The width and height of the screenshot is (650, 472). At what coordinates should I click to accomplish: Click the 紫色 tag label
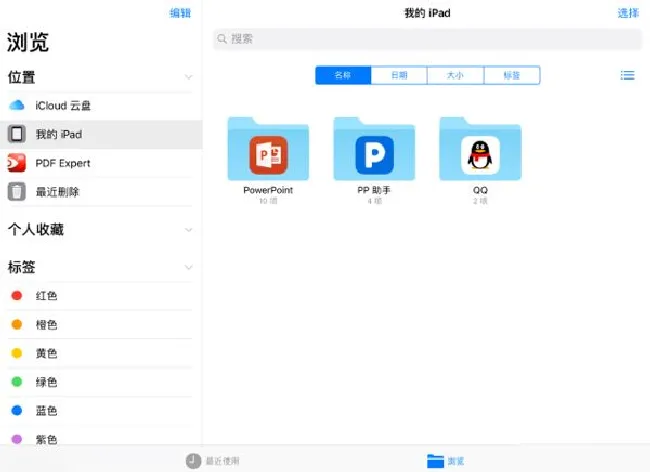pyautogui.click(x=46, y=439)
